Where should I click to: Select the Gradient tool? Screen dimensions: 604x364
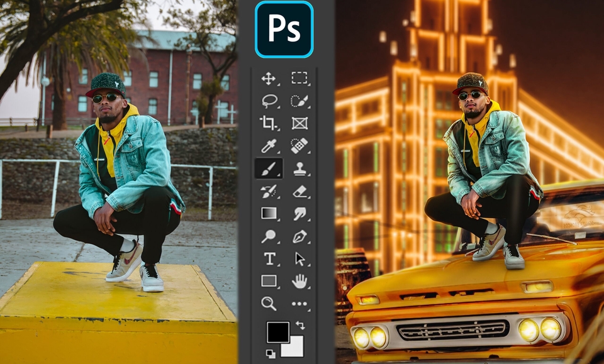click(x=269, y=213)
